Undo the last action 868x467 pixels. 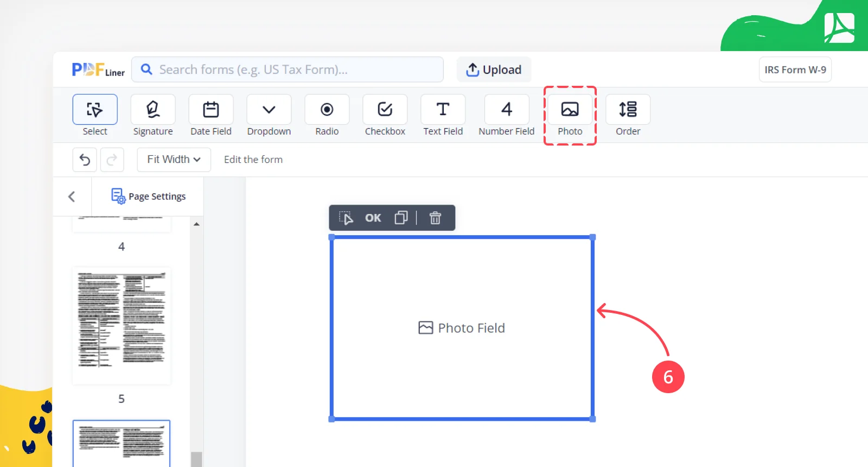point(85,160)
